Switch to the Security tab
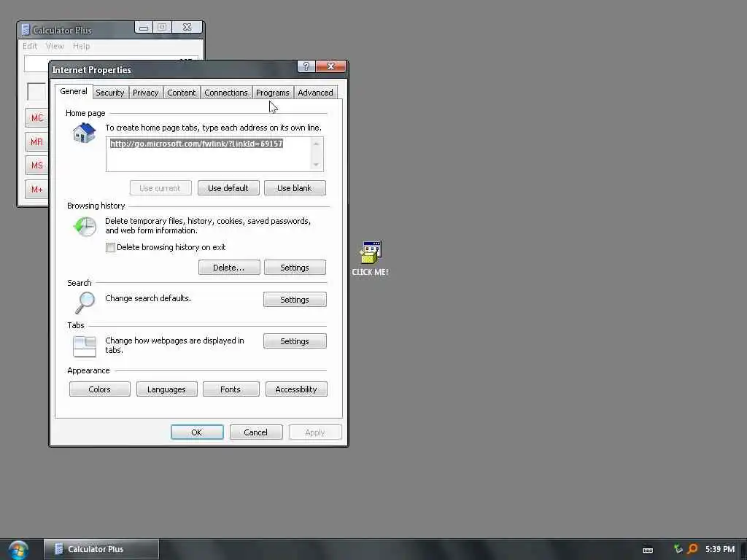 click(109, 93)
